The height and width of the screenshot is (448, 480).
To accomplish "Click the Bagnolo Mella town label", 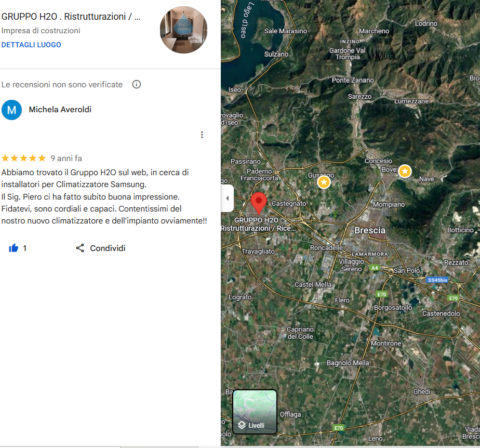I will [348, 363].
